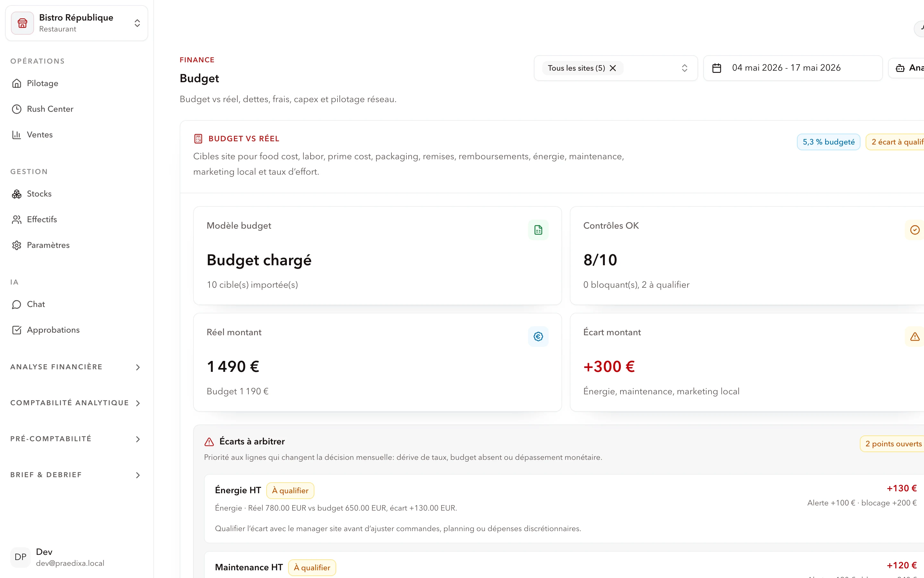Click 0 bloquant(s), 2 à qualifier text
Screen dimensions: 924x578
point(637,285)
